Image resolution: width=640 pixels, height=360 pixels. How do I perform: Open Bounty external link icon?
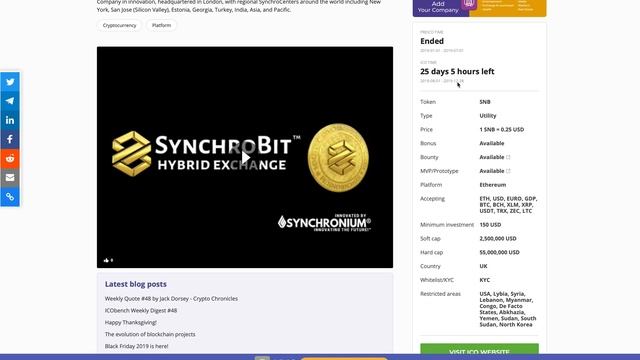(x=508, y=157)
